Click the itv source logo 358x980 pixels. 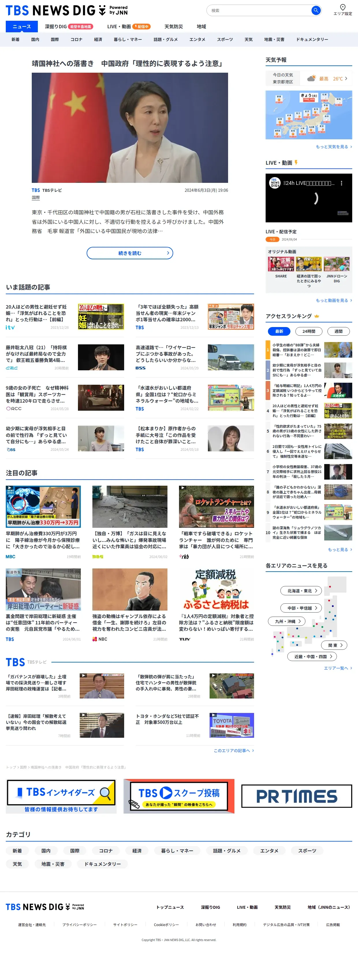coord(10,327)
